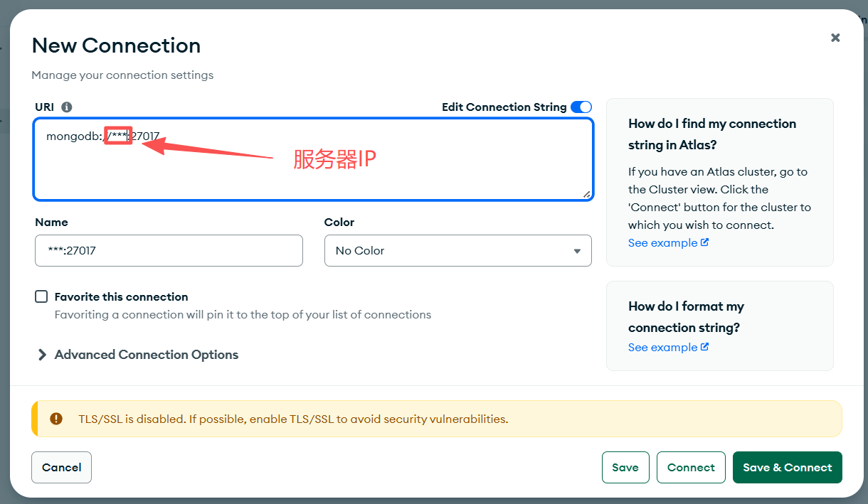The width and height of the screenshot is (868, 504).
Task: Click the Color dropdown arrow
Action: (x=577, y=251)
